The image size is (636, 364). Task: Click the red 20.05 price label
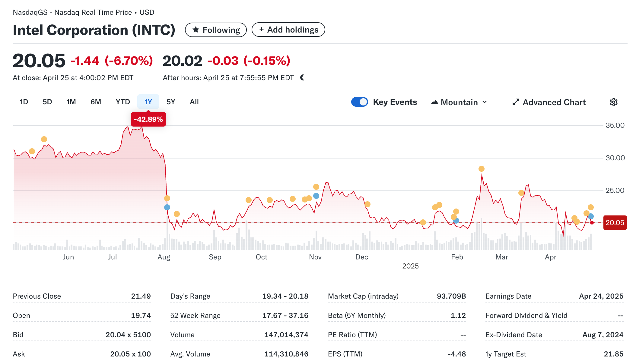click(615, 223)
